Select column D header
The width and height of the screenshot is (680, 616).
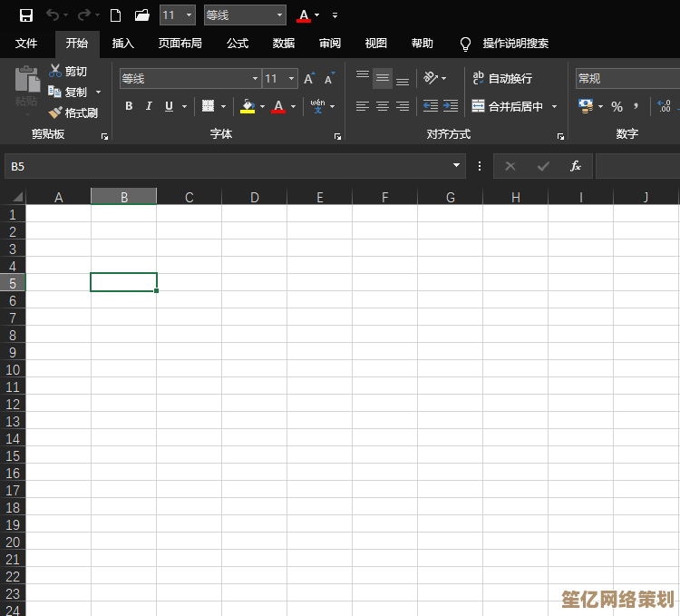pos(255,197)
